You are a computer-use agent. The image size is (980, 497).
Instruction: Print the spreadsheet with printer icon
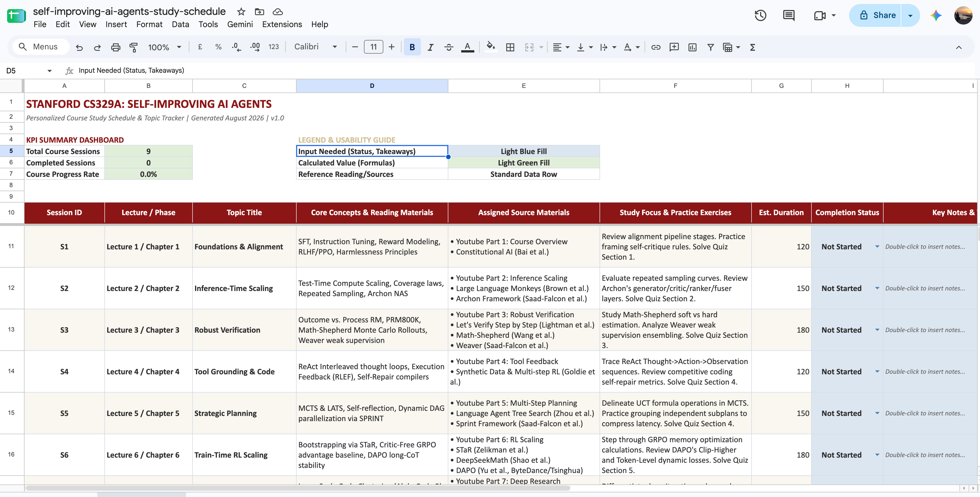[x=116, y=47]
